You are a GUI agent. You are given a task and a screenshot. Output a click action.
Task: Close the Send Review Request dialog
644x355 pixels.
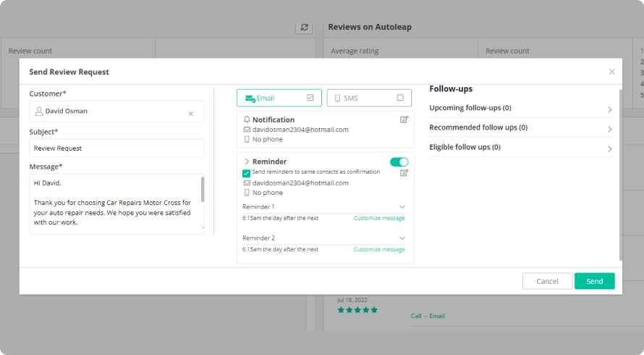coord(612,72)
